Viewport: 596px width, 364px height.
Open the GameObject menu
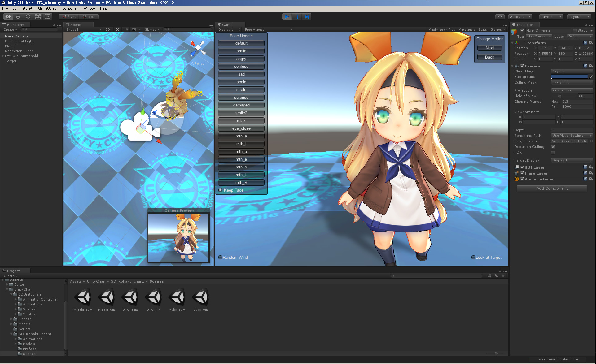pos(48,8)
